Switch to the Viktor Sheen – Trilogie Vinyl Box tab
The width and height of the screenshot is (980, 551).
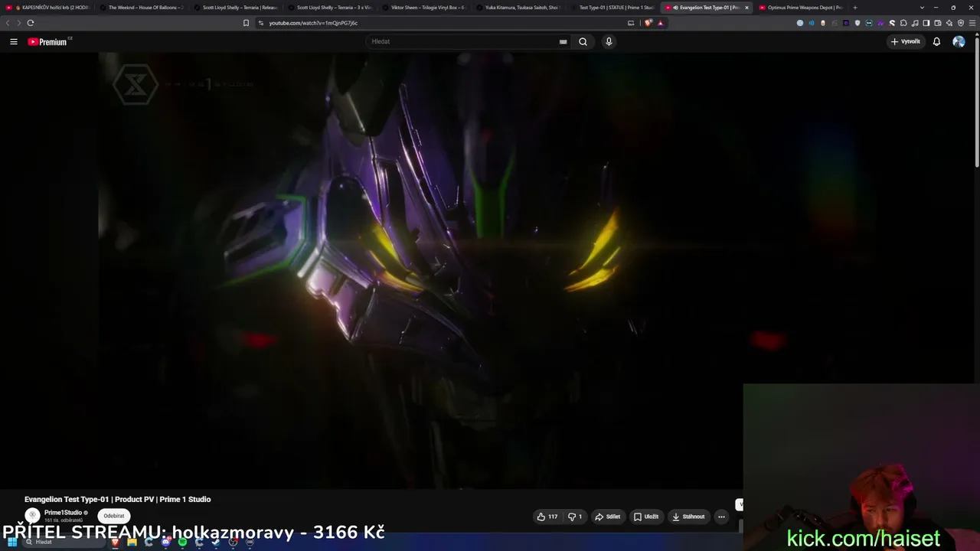click(425, 8)
